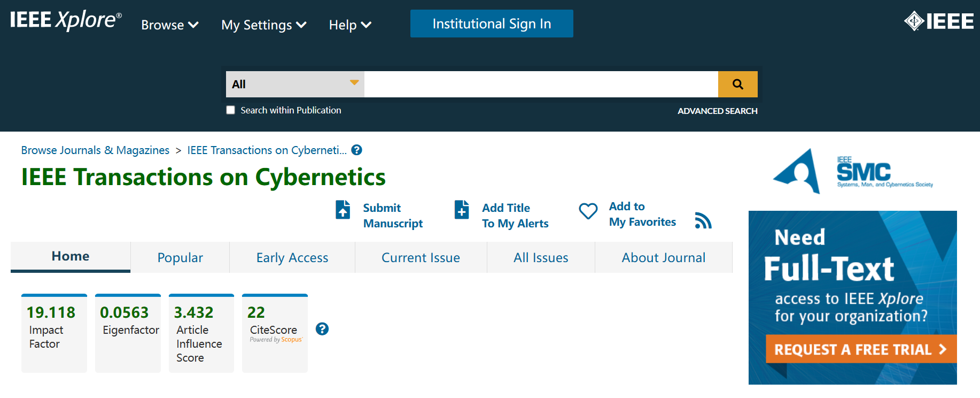Image resolution: width=980 pixels, height=398 pixels.
Task: Open the All Issues tab
Action: pos(541,257)
